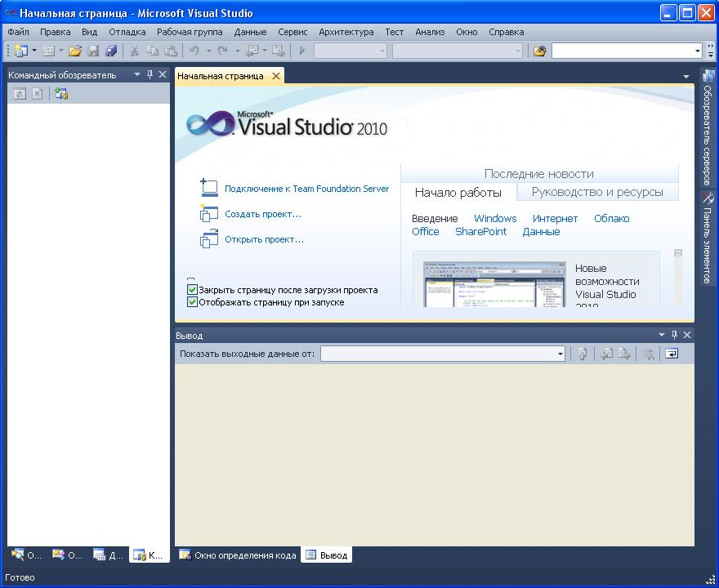Open the Windows category link
Viewport: 719px width, 588px height.
click(x=495, y=218)
